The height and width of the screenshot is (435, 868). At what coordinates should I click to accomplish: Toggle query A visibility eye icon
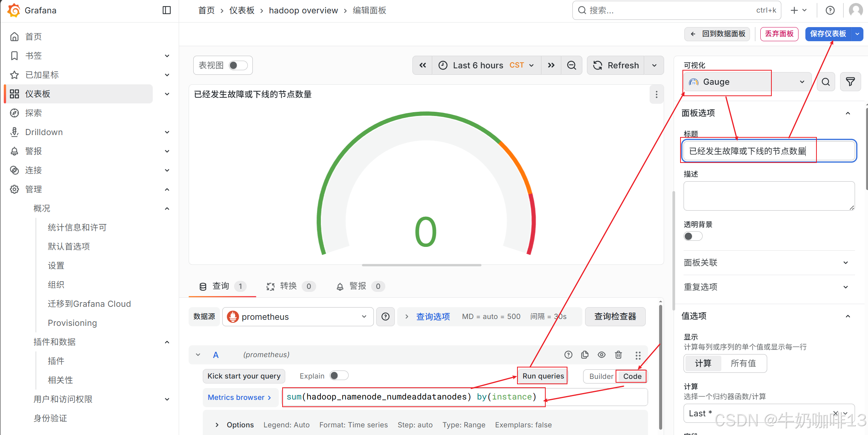pyautogui.click(x=601, y=355)
